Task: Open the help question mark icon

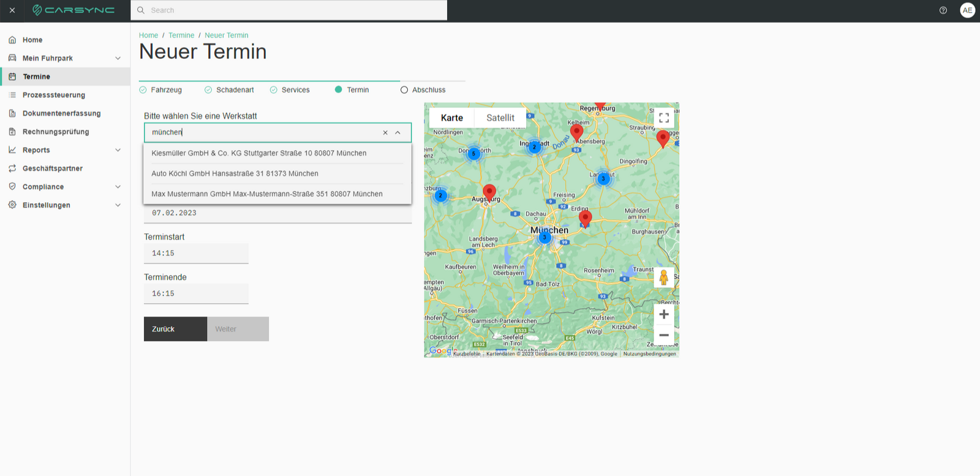Action: 943,10
